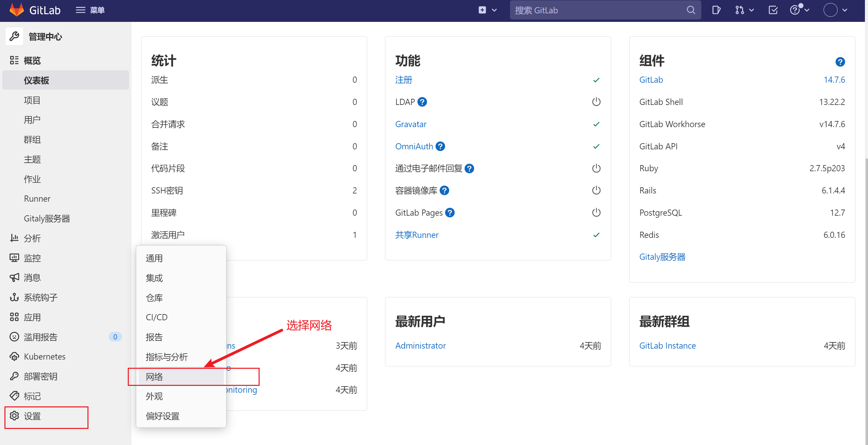
Task: Click the 分析 chart icon
Action: [x=14, y=238]
